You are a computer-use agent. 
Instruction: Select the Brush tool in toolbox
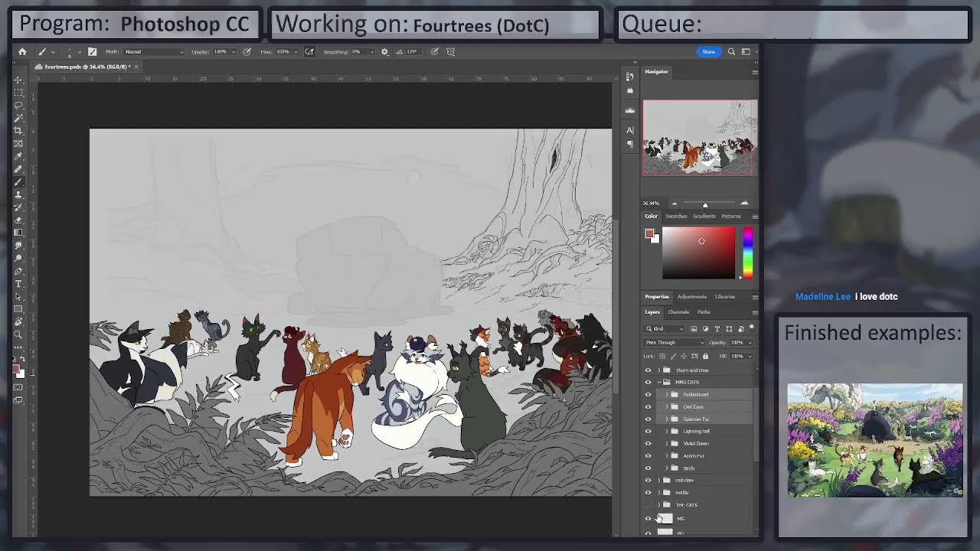pos(18,182)
